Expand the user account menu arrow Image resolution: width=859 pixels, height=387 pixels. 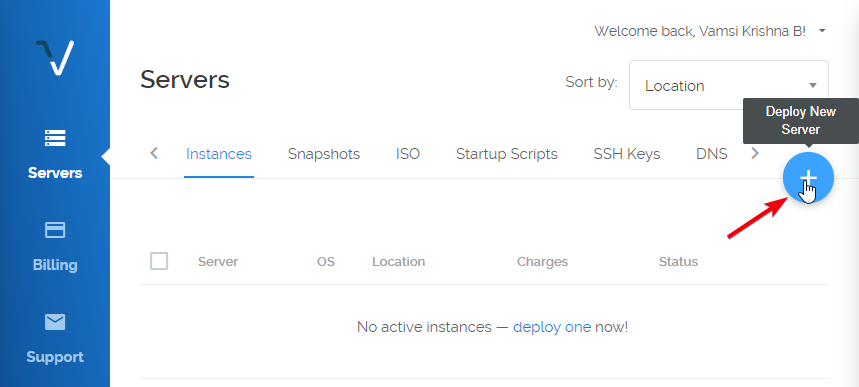pos(822,31)
